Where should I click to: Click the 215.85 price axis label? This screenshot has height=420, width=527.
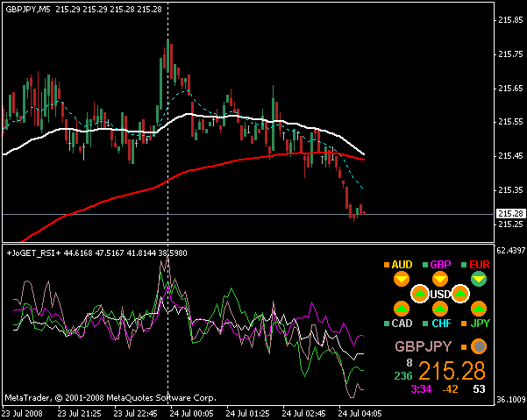pyautogui.click(x=510, y=20)
